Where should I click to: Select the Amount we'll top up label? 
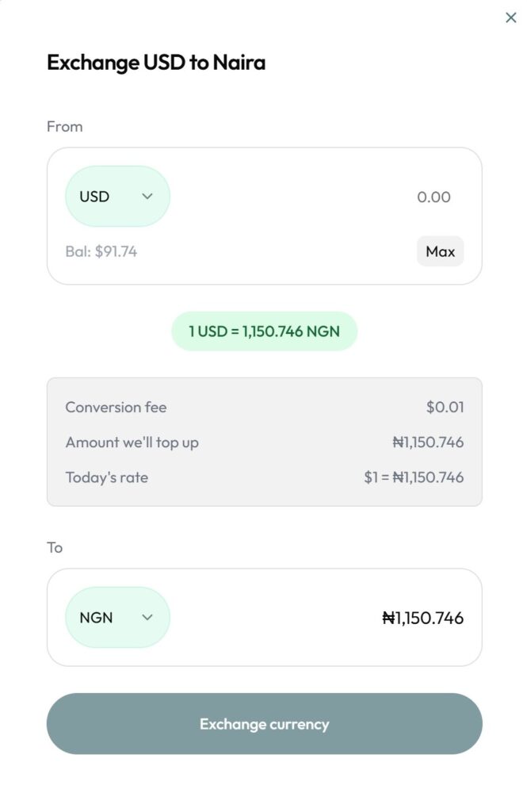click(x=132, y=442)
